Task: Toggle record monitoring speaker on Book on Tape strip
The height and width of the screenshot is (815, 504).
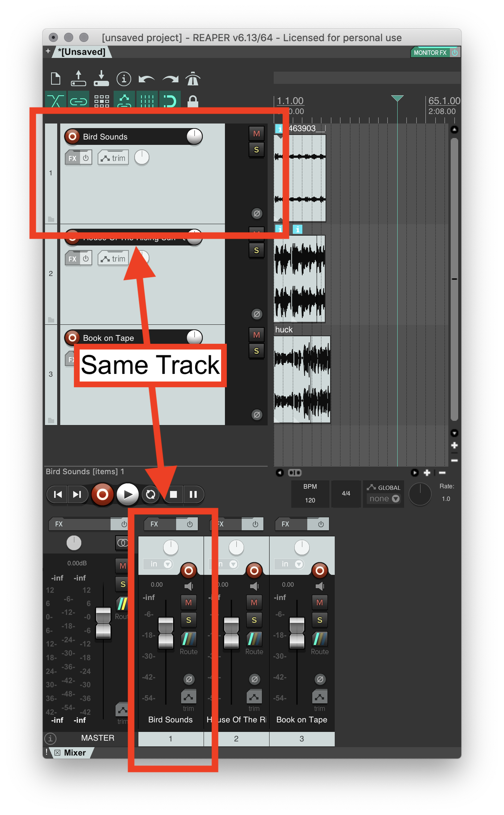Action: click(320, 586)
